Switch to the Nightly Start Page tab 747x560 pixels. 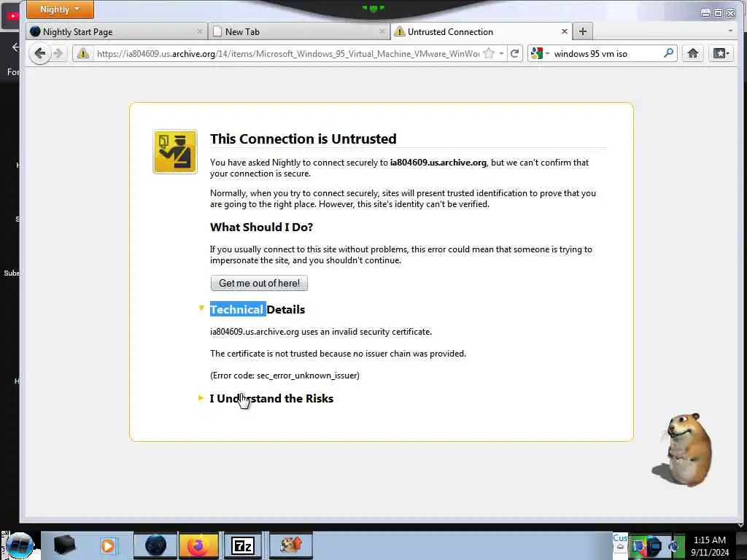(117, 32)
